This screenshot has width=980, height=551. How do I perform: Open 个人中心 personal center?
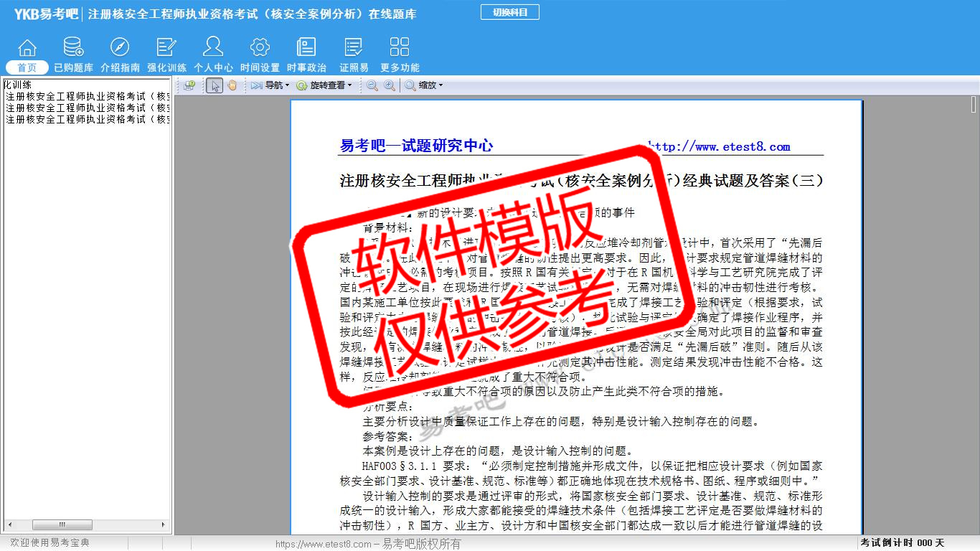pos(213,55)
